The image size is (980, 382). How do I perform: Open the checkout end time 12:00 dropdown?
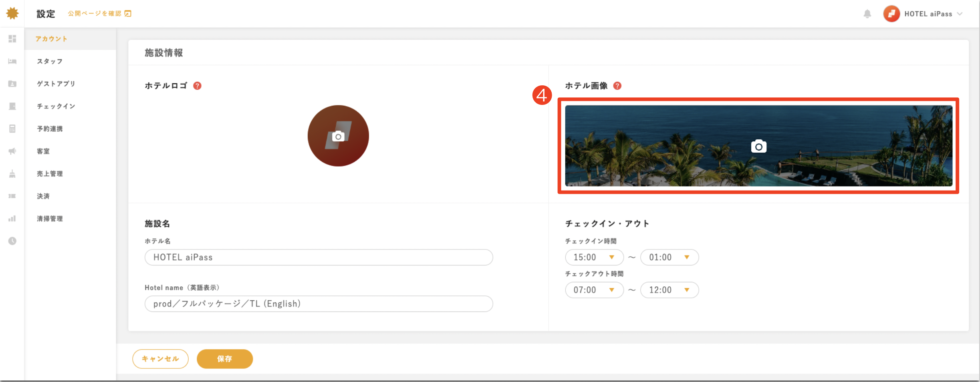(x=669, y=290)
